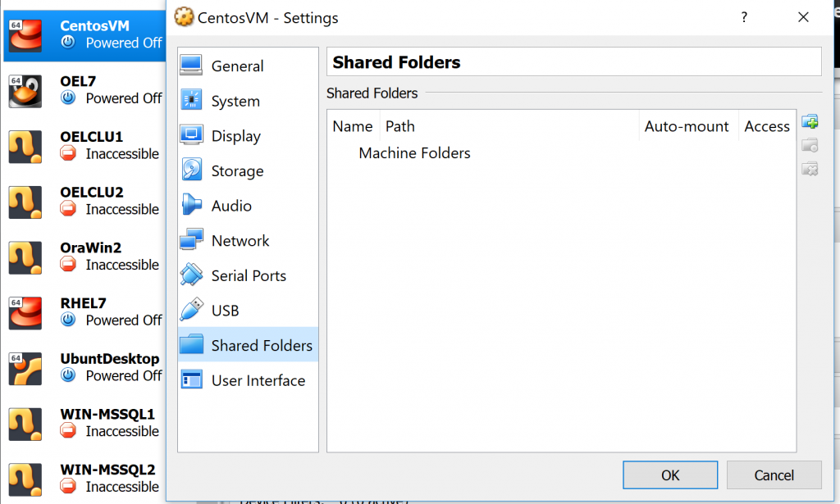Click the OELCLU1 Inaccessible status icon

click(68, 153)
